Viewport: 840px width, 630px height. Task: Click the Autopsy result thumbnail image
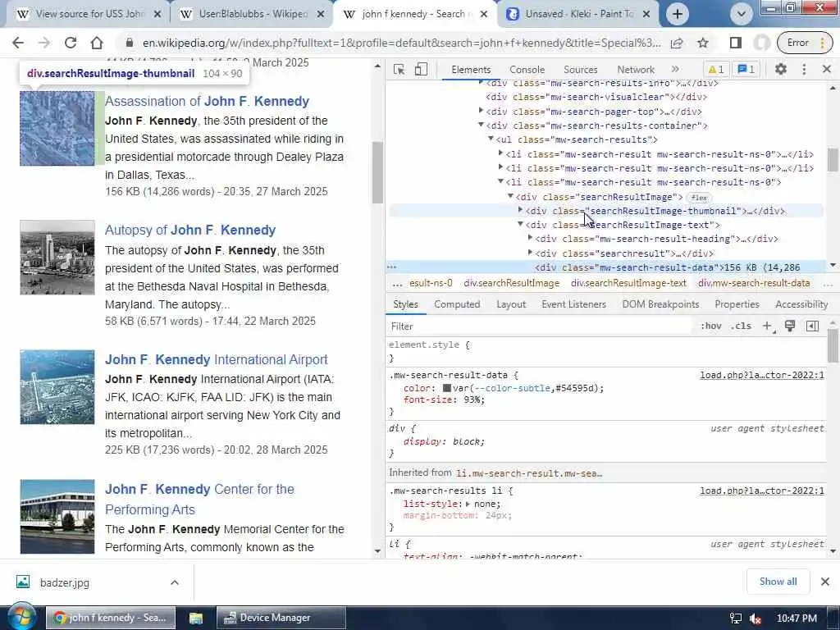[57, 257]
